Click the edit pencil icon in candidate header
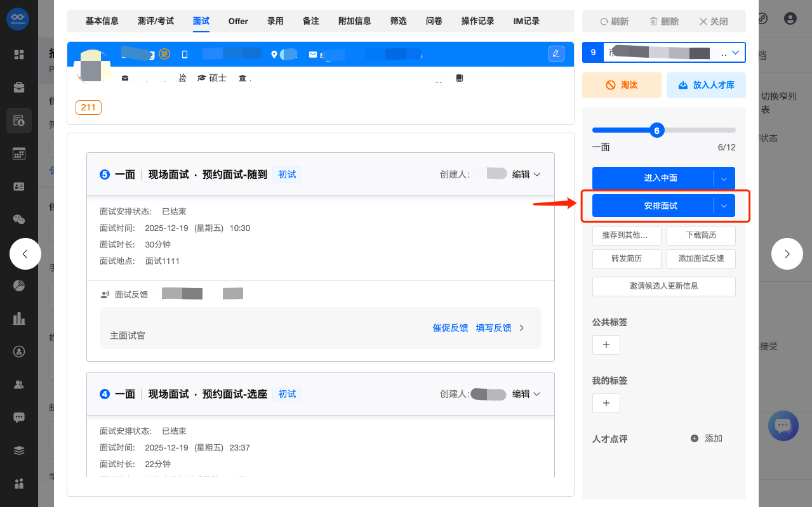This screenshot has width=812, height=507. coord(556,53)
